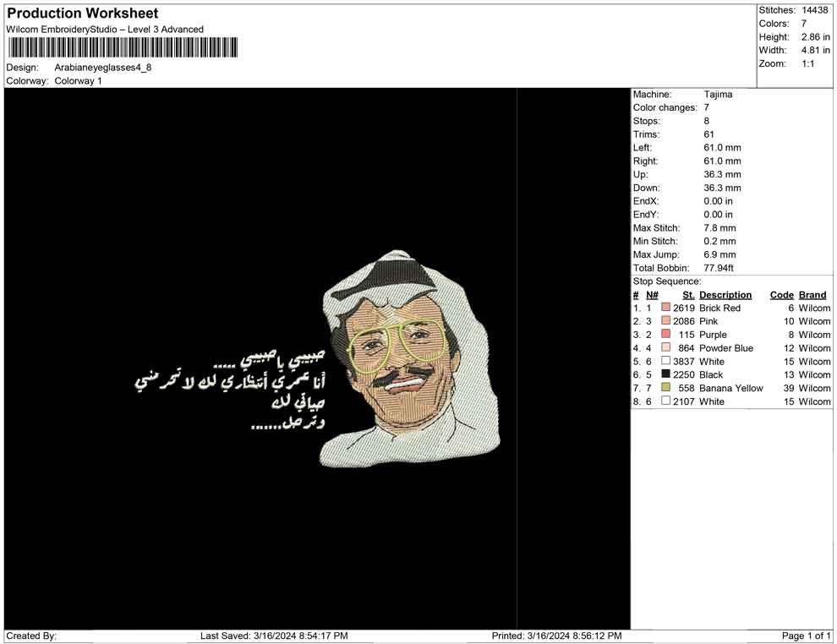Click the Pink thread color swatch

666,321
